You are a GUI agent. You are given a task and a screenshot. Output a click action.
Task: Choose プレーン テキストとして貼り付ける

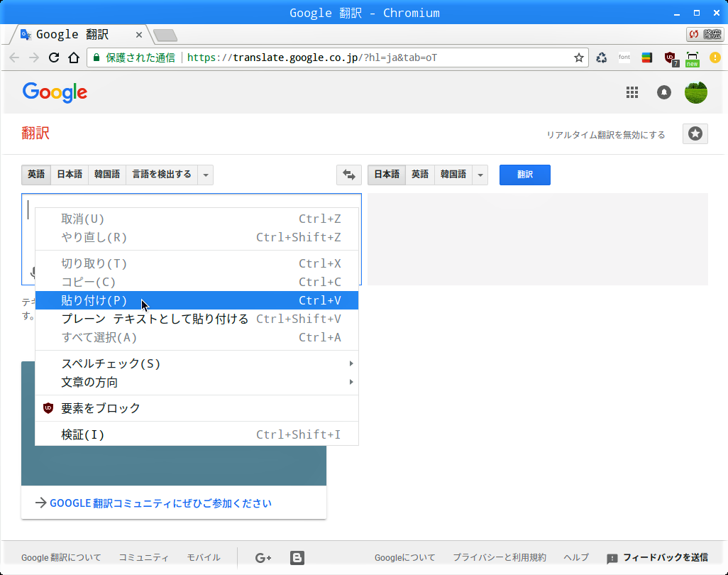197,319
